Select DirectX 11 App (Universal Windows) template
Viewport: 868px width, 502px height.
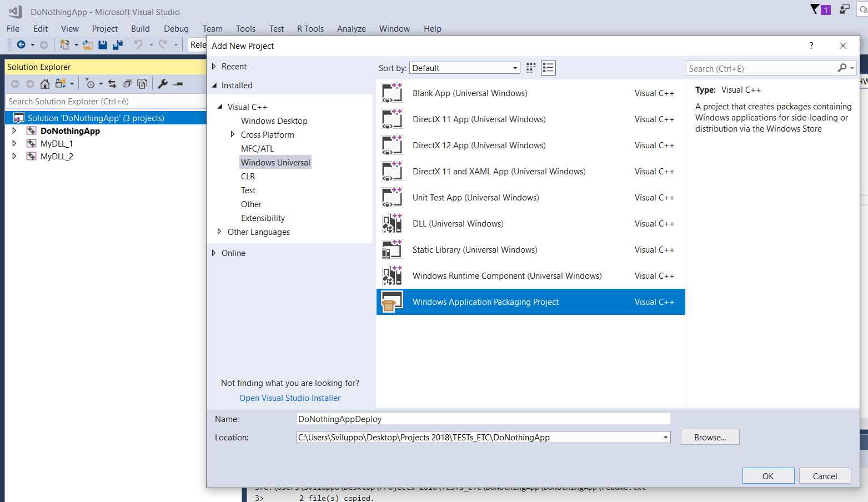point(531,119)
